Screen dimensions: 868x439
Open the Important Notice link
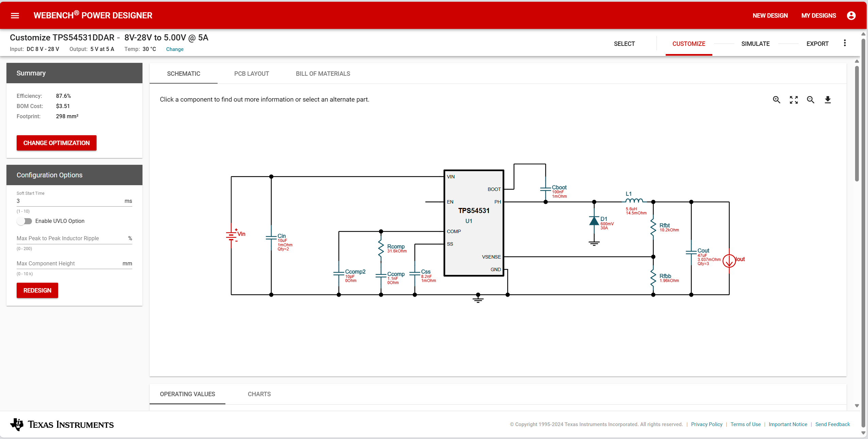[x=788, y=424]
